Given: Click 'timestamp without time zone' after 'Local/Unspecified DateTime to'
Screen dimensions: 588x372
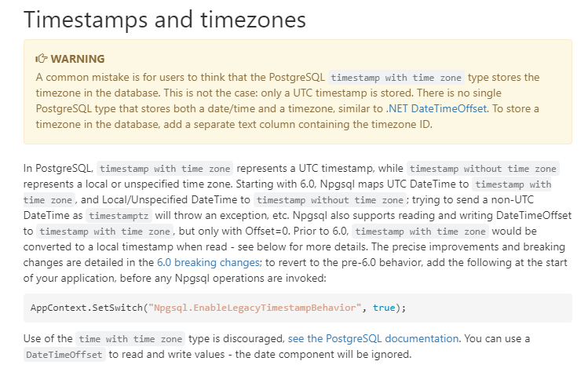Looking at the screenshot, I should pos(330,200).
